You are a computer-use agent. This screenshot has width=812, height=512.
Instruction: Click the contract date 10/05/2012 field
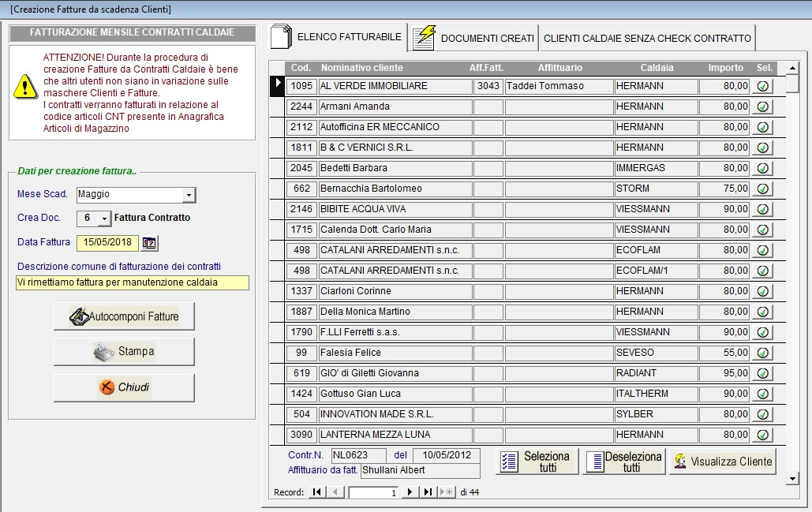(447, 455)
